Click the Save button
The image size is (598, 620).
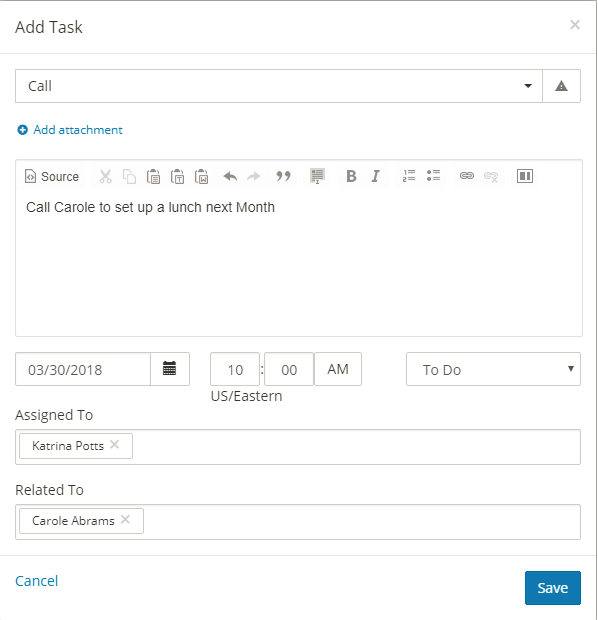coord(553,588)
